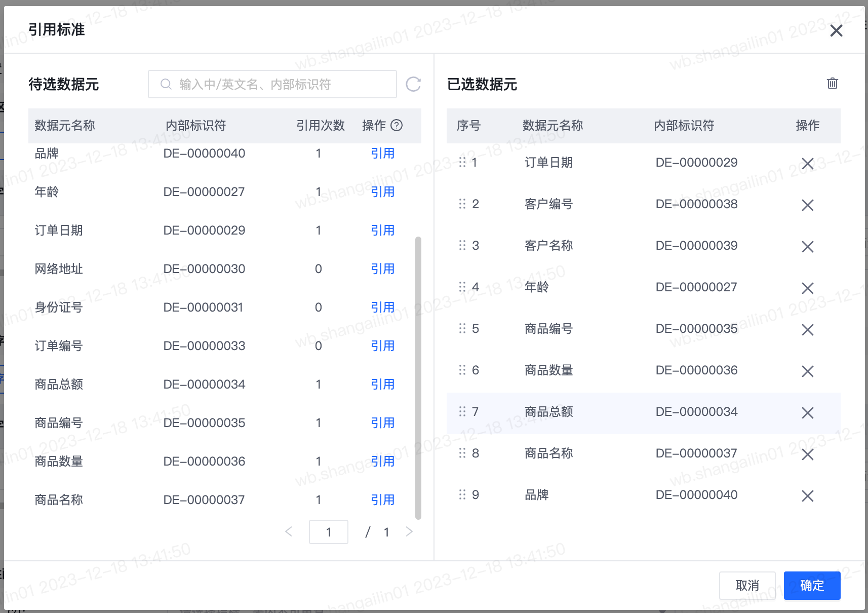Click the 确定 button

(x=812, y=585)
